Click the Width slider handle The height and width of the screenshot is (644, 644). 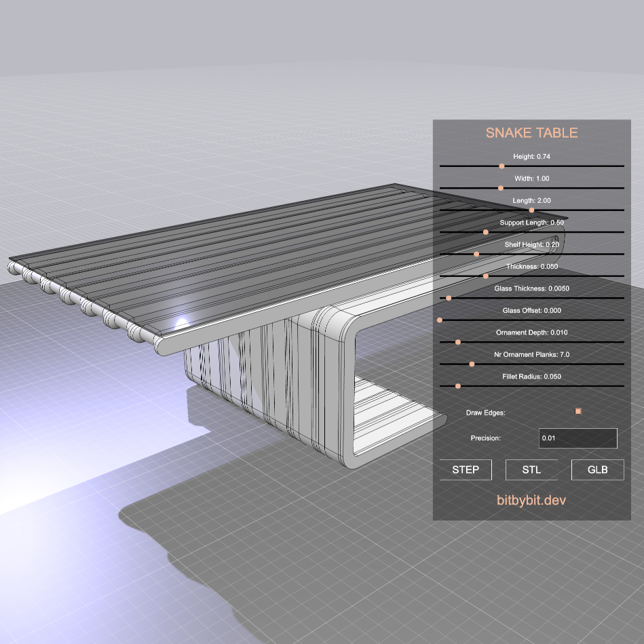click(501, 188)
